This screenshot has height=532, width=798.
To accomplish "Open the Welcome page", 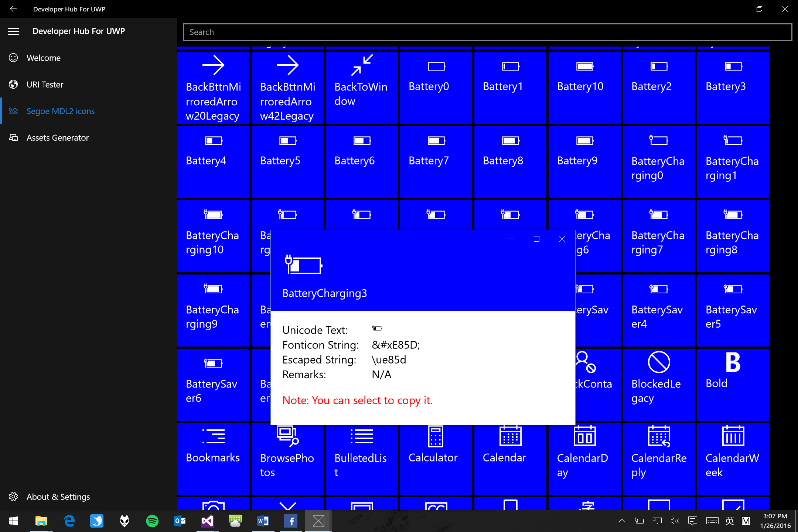I will pyautogui.click(x=89, y=58).
